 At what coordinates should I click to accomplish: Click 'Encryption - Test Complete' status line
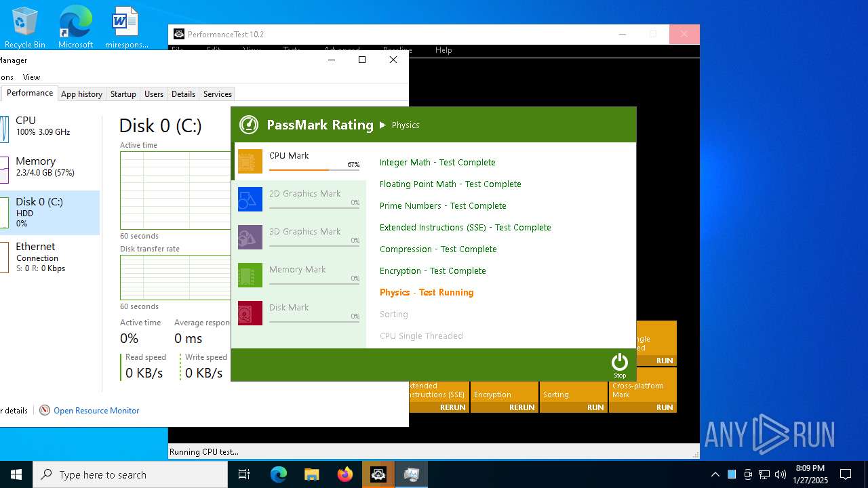pyautogui.click(x=433, y=270)
